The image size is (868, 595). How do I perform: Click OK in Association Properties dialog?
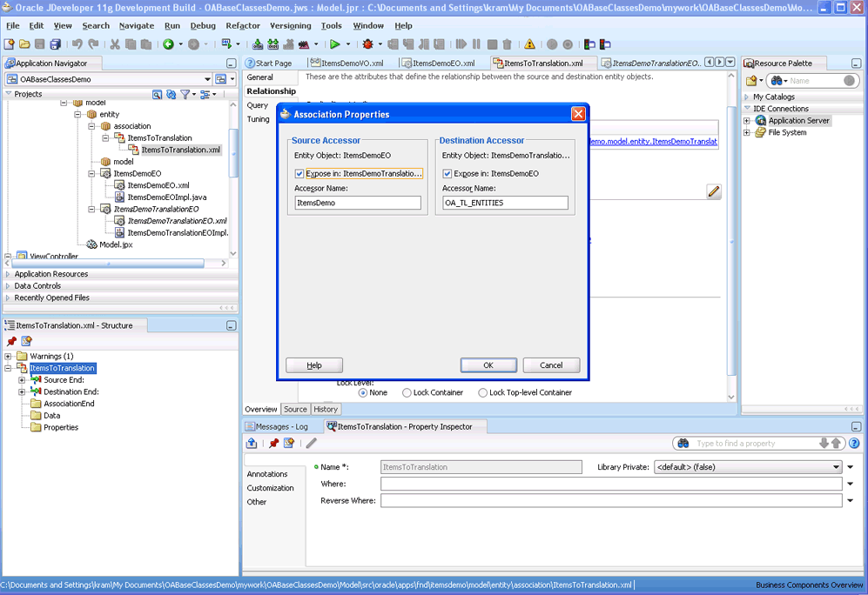(x=488, y=365)
